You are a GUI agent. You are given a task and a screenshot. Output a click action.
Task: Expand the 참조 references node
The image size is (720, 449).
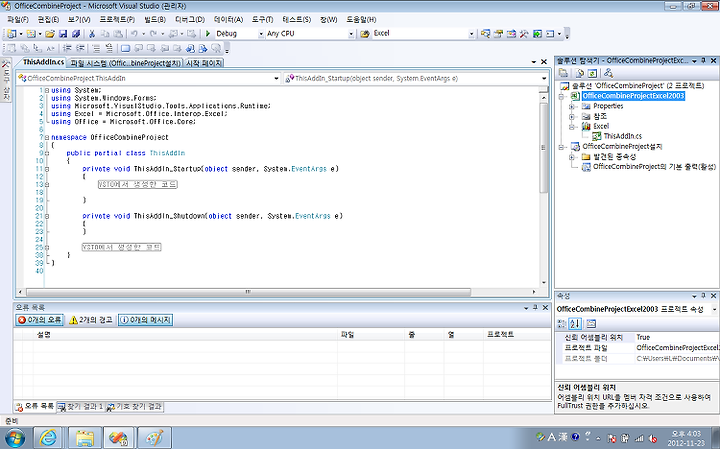[x=572, y=117]
